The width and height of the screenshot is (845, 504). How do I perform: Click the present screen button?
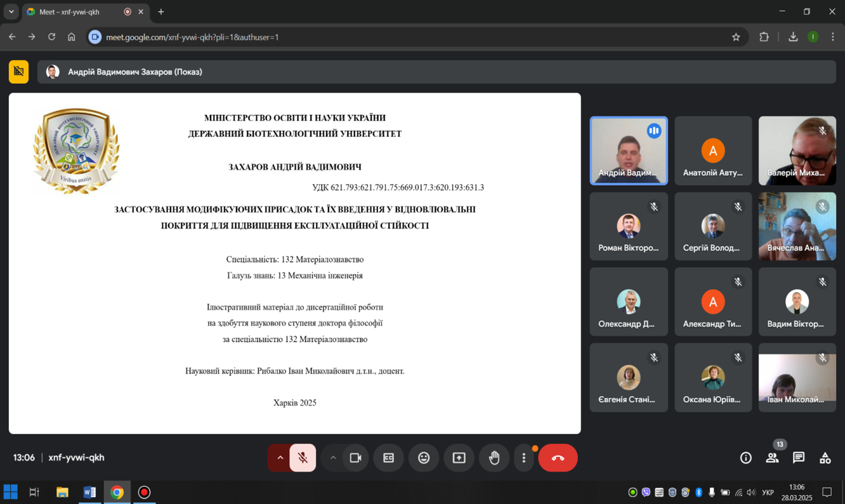[x=459, y=458]
